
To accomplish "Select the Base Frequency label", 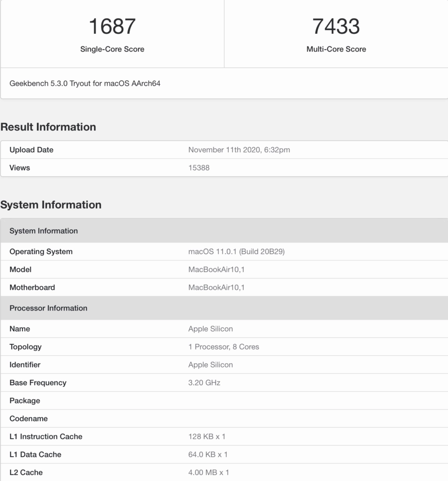I will 38,383.
